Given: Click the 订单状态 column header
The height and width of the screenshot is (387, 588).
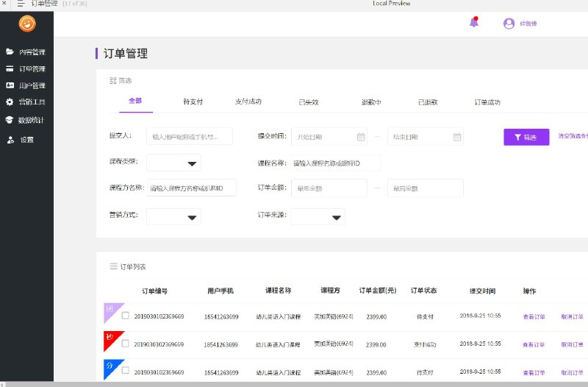Looking at the screenshot, I should click(424, 290).
